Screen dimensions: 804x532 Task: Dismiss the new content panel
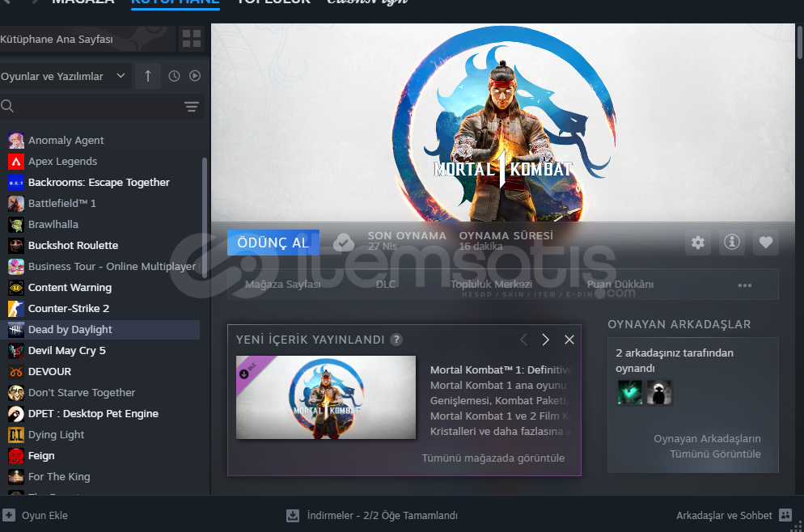[x=569, y=340]
